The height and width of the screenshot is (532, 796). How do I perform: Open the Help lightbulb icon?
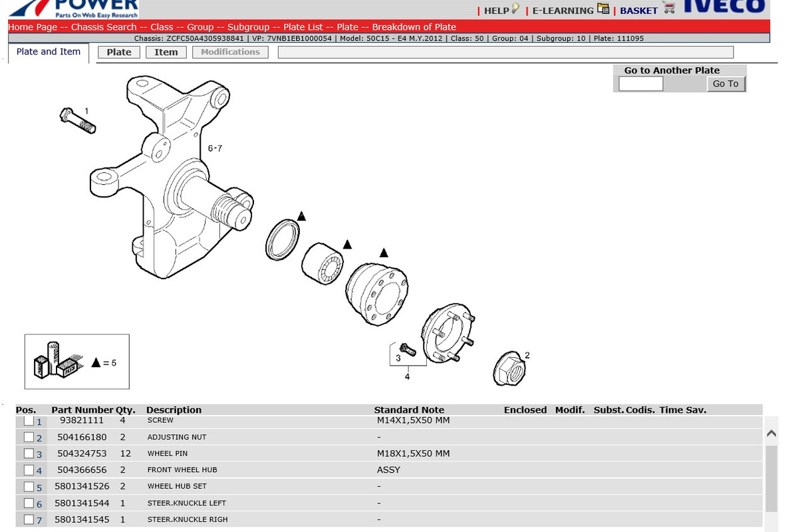[x=515, y=9]
